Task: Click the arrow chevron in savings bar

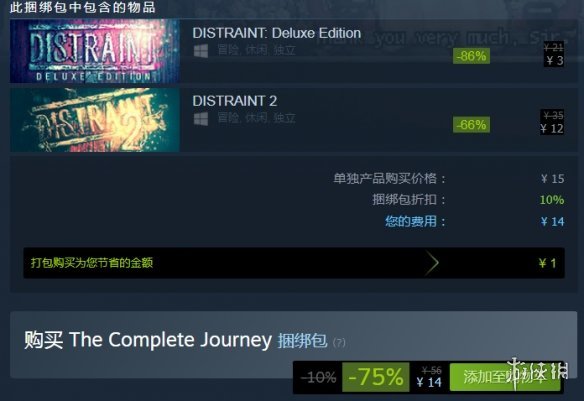Action: [x=432, y=263]
